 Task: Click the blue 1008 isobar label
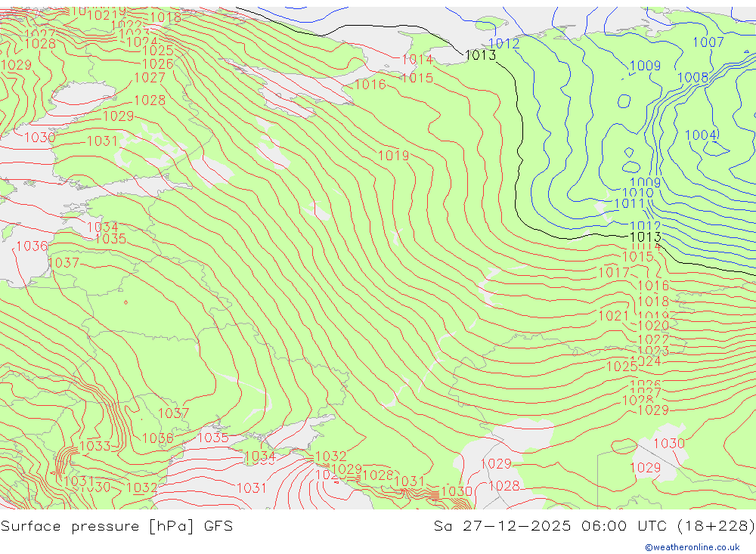tap(692, 78)
